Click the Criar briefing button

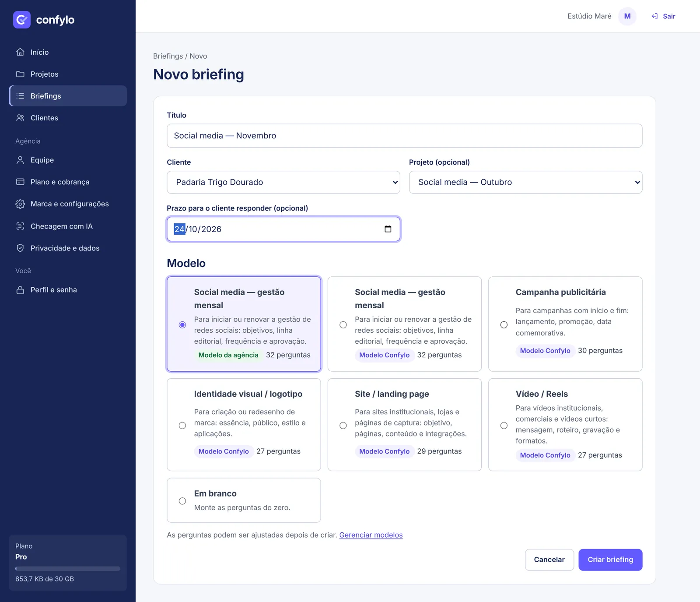click(610, 560)
